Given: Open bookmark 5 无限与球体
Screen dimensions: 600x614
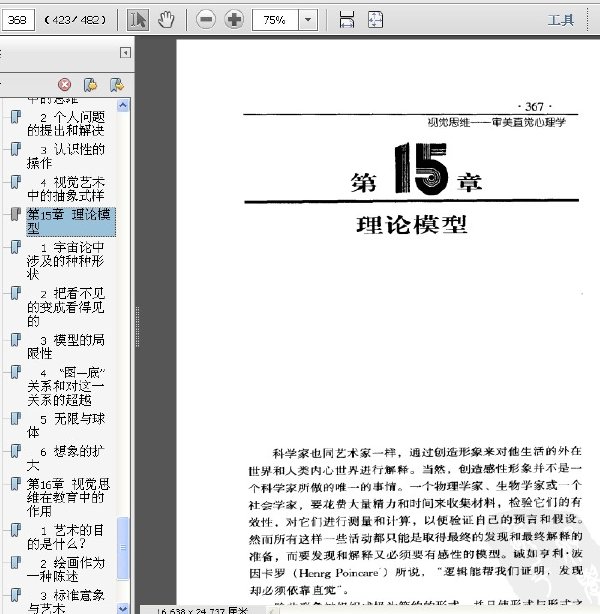Looking at the screenshot, I should tap(66, 426).
